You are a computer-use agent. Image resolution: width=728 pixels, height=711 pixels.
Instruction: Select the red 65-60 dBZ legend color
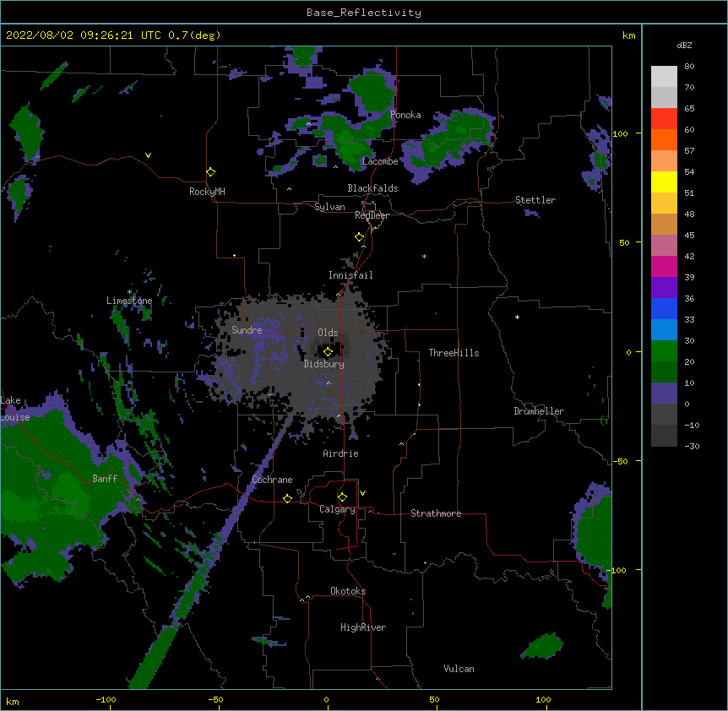coord(664,119)
